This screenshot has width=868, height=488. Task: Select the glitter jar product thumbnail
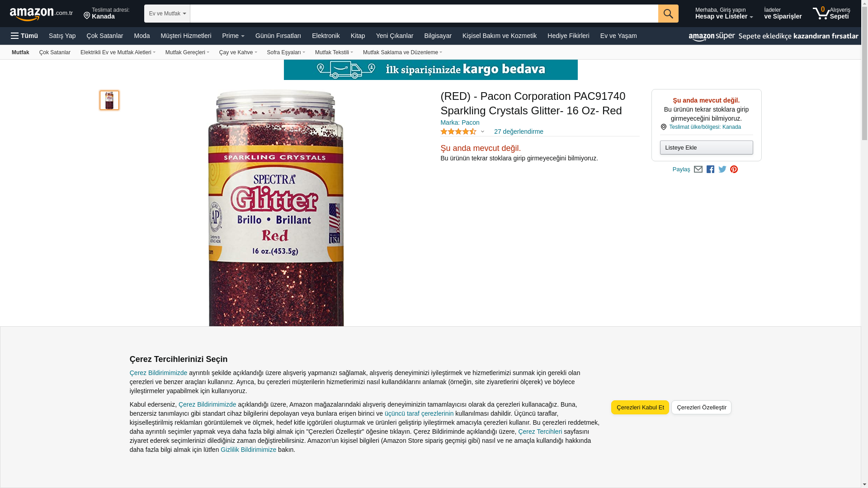tap(109, 100)
